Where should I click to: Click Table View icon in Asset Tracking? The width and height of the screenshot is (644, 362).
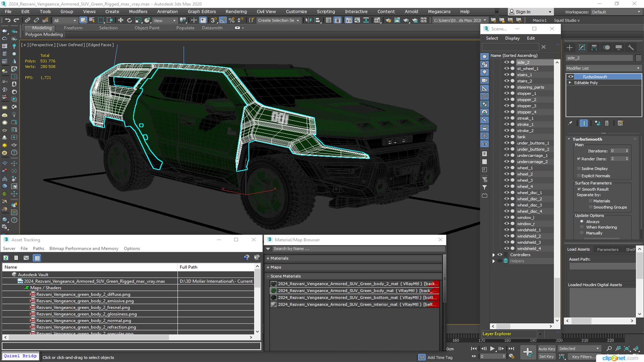[37, 258]
